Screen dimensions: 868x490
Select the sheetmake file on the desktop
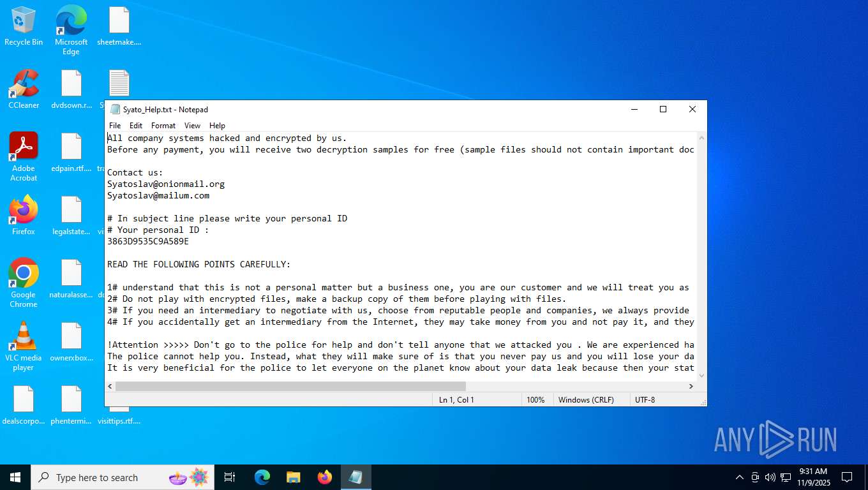(x=119, y=26)
